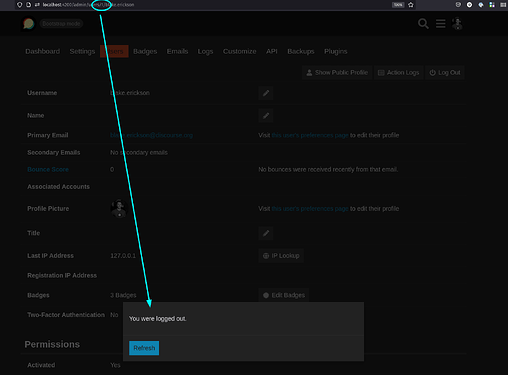Click the light-blue extension icon in the browser toolbar
Viewport: 508px width, 375px height.
(x=481, y=5)
